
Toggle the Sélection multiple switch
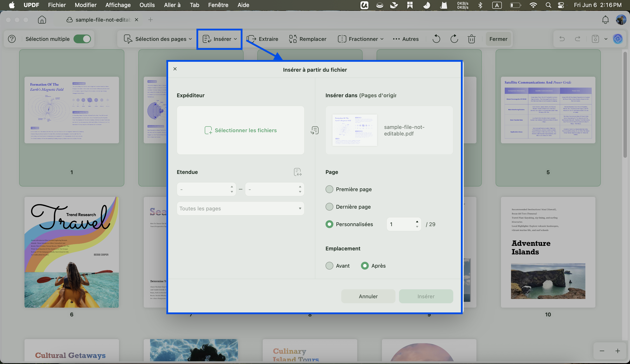[x=82, y=39]
